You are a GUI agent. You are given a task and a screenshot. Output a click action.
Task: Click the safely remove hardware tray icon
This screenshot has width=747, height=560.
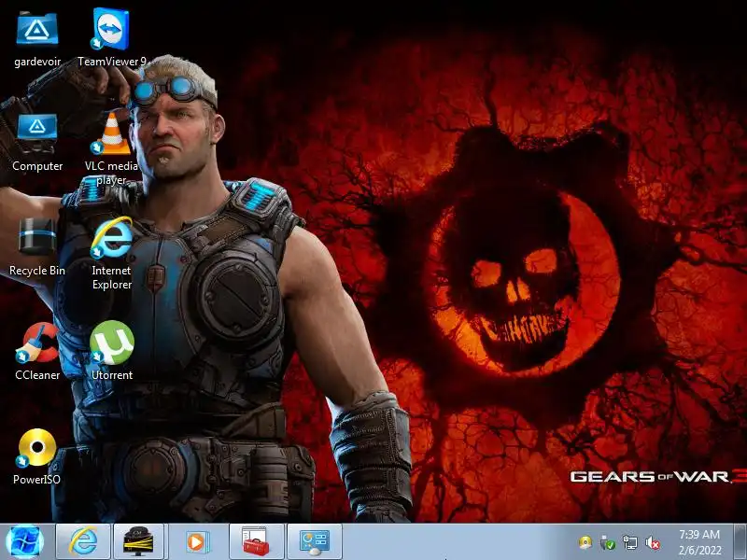click(608, 542)
